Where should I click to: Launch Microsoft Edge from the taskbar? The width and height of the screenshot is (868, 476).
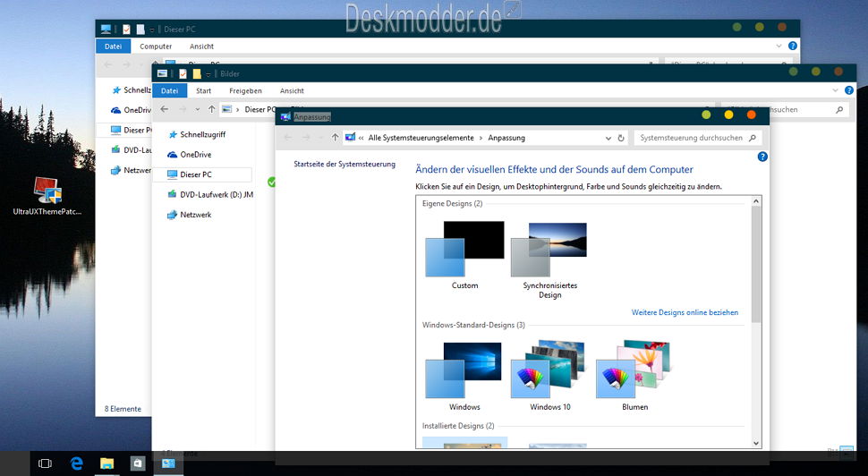click(x=76, y=463)
